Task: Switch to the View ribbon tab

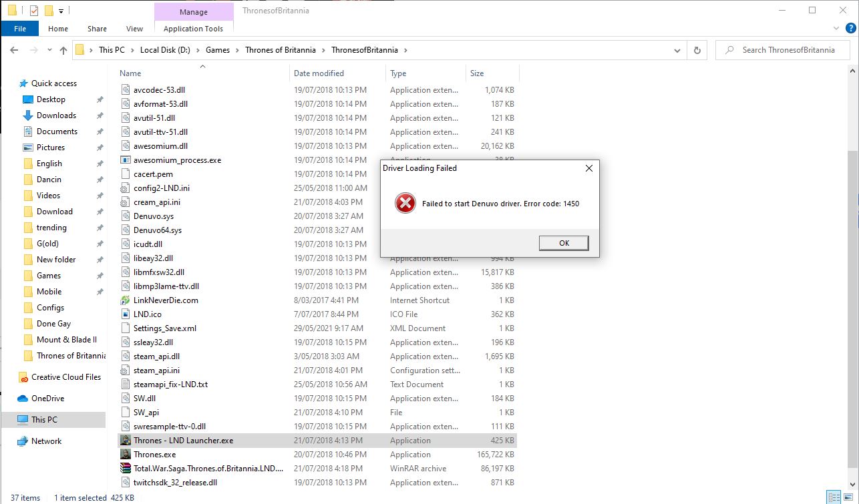Action: (135, 29)
